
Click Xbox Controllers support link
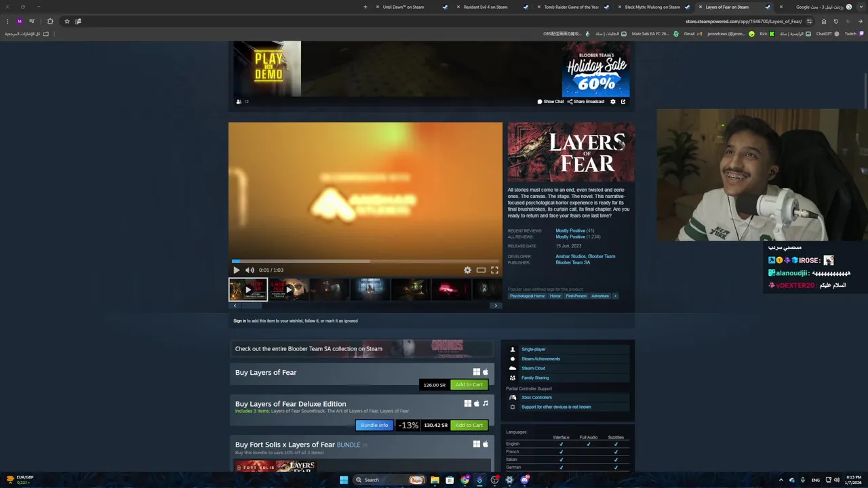536,397
